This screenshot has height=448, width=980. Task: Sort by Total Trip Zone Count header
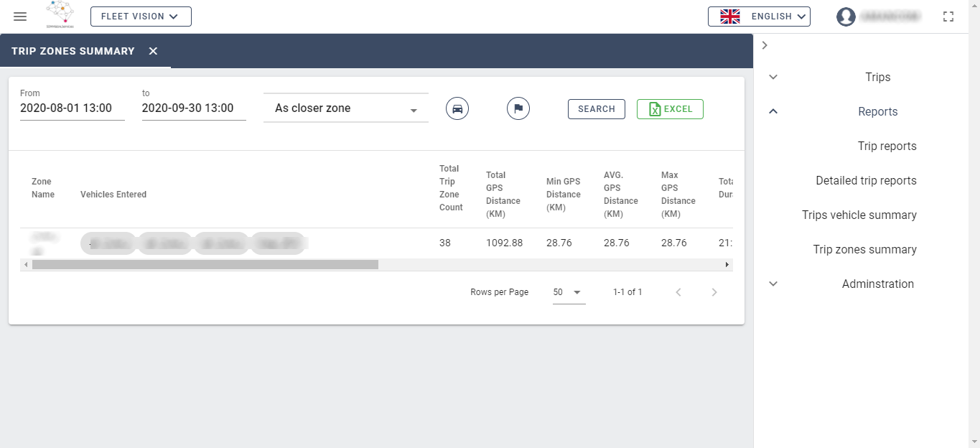coord(451,188)
